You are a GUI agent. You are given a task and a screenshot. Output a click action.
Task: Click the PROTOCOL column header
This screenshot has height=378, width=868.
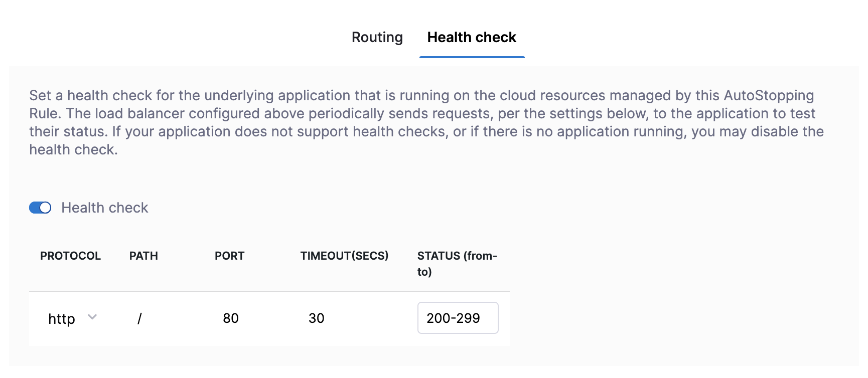pyautogui.click(x=70, y=256)
